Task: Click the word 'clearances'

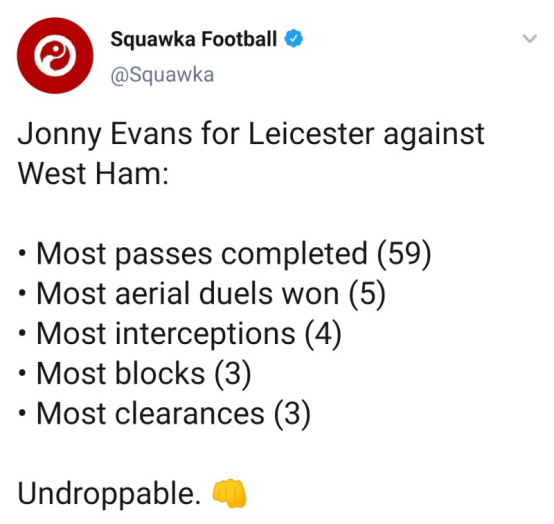Action: (190, 414)
